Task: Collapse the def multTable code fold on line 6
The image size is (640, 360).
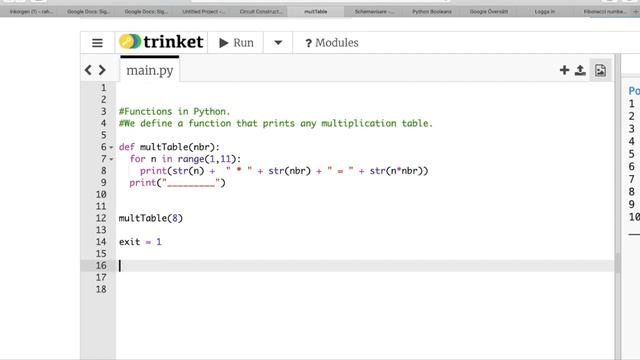Action: tap(111, 147)
